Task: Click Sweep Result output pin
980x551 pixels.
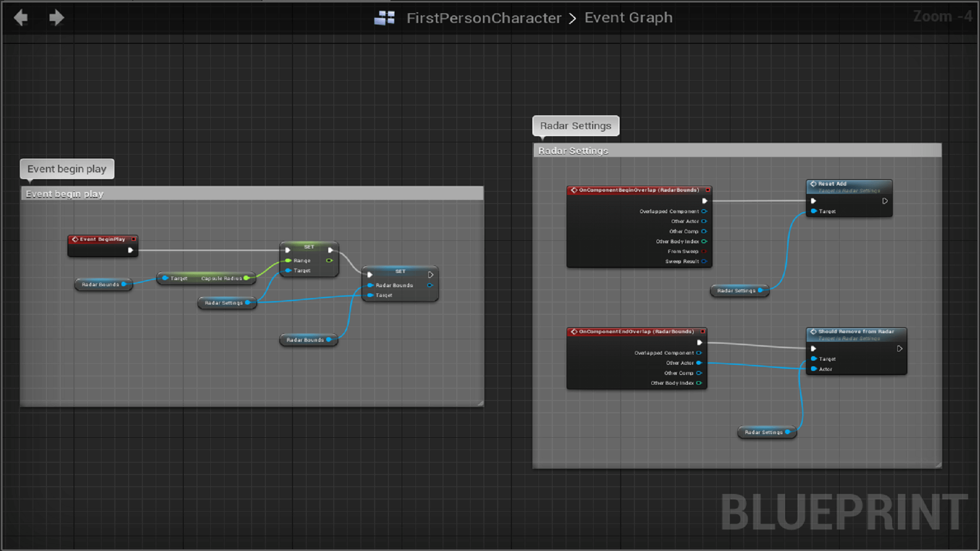Action: coord(704,261)
